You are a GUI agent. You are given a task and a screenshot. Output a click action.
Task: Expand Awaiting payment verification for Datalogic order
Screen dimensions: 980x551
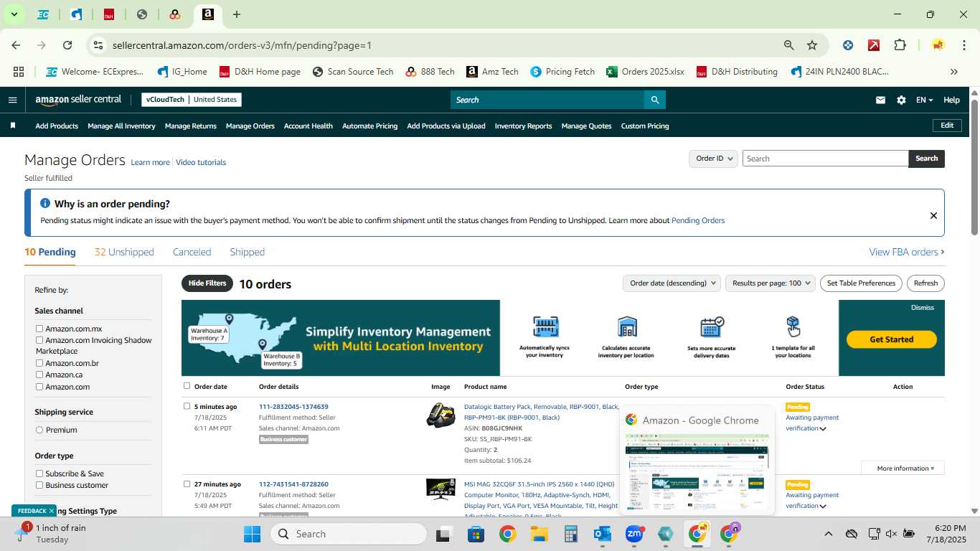point(823,428)
